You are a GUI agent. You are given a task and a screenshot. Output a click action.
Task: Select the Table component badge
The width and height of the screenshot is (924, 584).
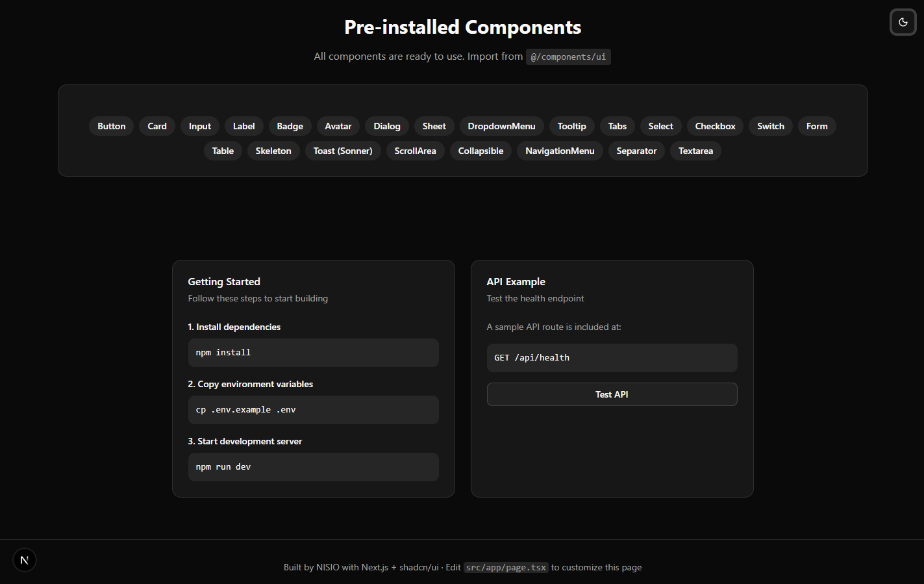(223, 151)
